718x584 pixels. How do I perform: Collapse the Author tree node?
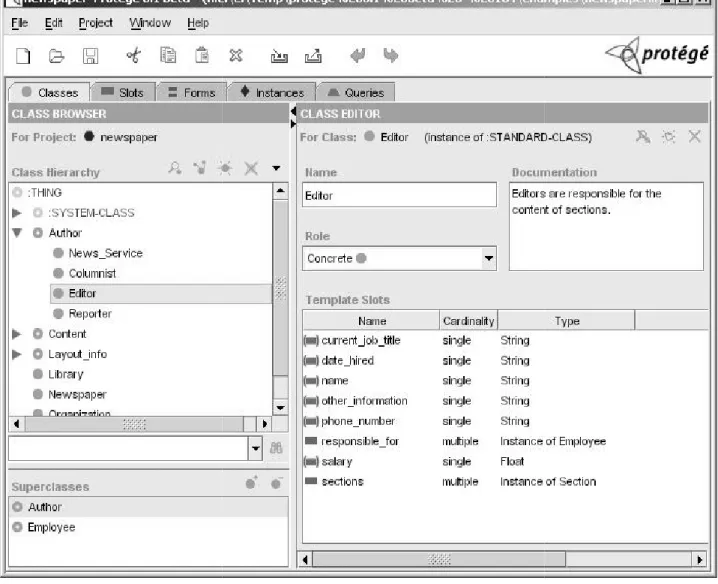point(17,233)
